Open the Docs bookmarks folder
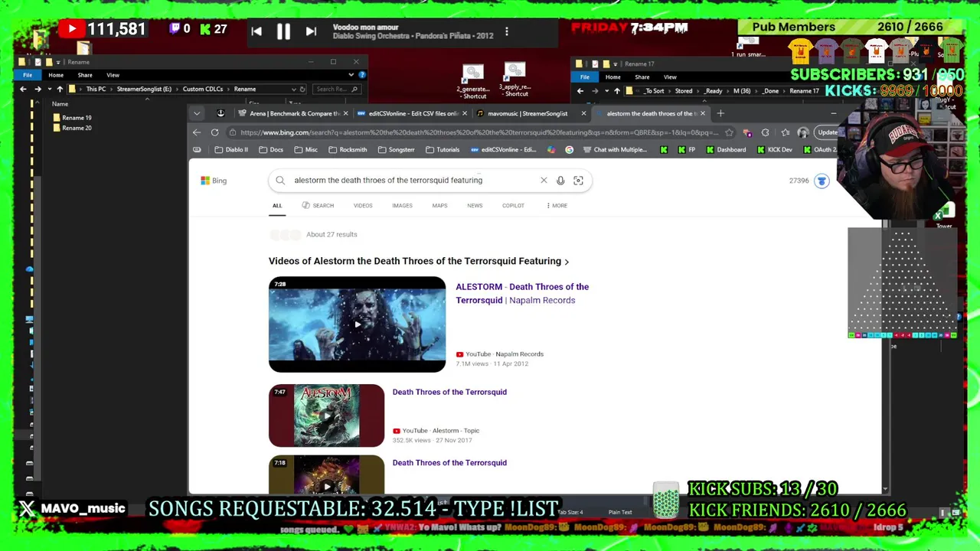This screenshot has height=551, width=980. (270, 149)
